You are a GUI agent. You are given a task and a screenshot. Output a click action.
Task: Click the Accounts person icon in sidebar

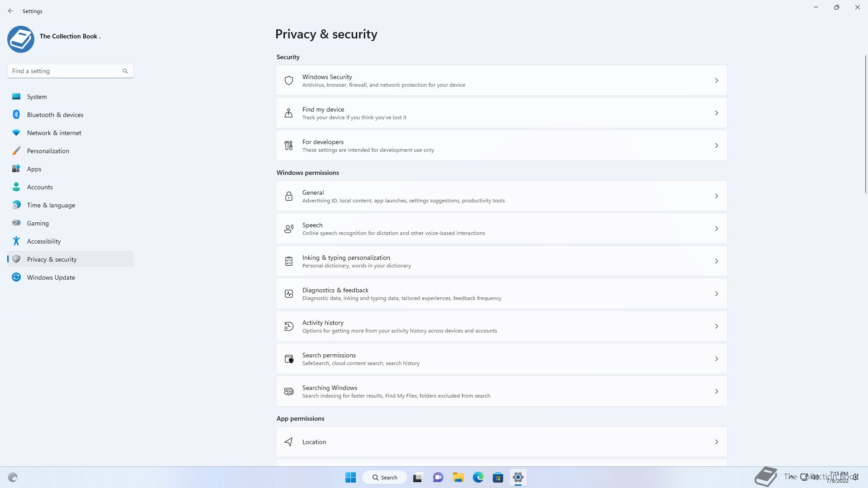(x=16, y=187)
